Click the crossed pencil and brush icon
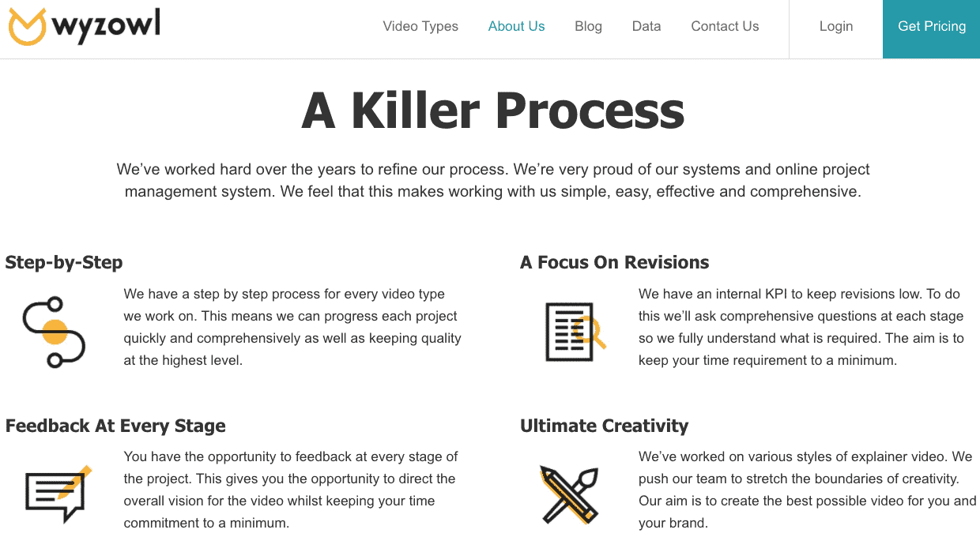The width and height of the screenshot is (980, 537). (x=571, y=494)
